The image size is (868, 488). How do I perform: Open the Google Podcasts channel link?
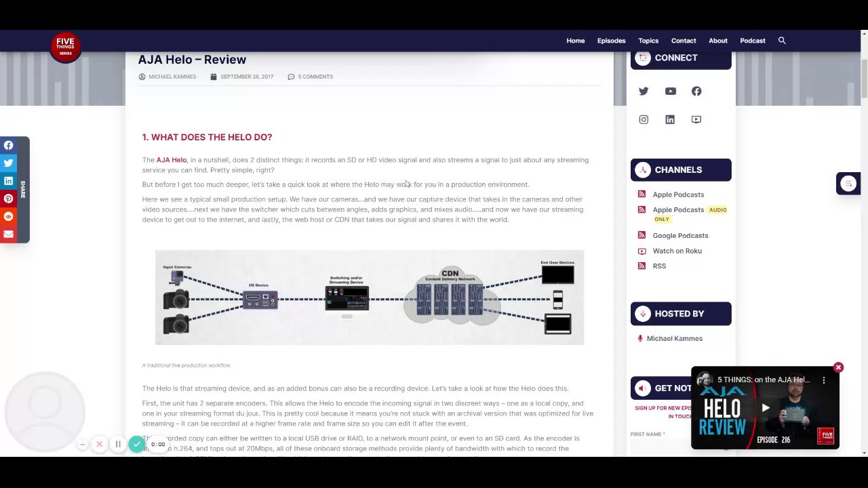tap(680, 236)
